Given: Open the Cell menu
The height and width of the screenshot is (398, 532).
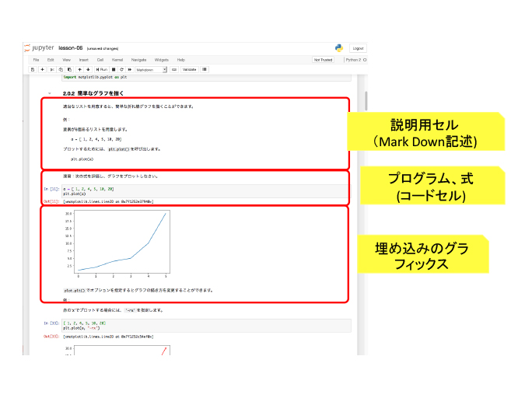Looking at the screenshot, I should click(x=100, y=59).
